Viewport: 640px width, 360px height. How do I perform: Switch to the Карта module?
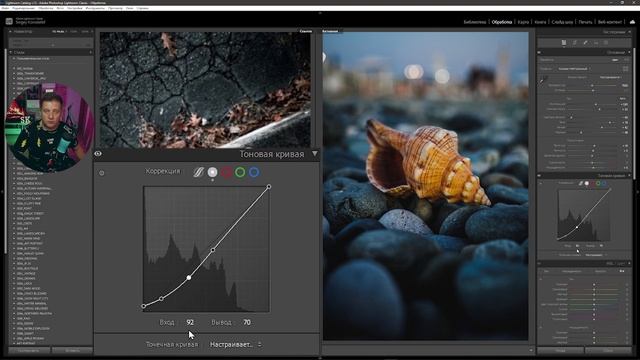[x=523, y=22]
